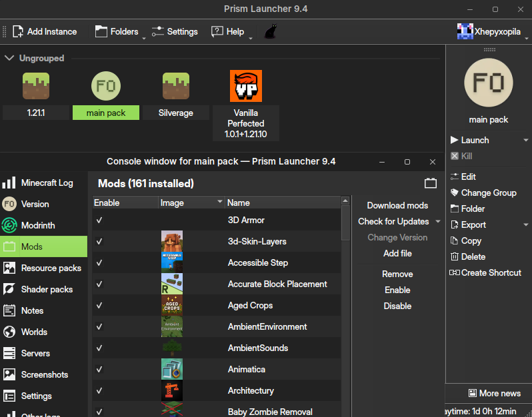Screen dimensions: 532x417
Task: Expand the Check for Updates dropdown arrow
Action: [438, 222]
